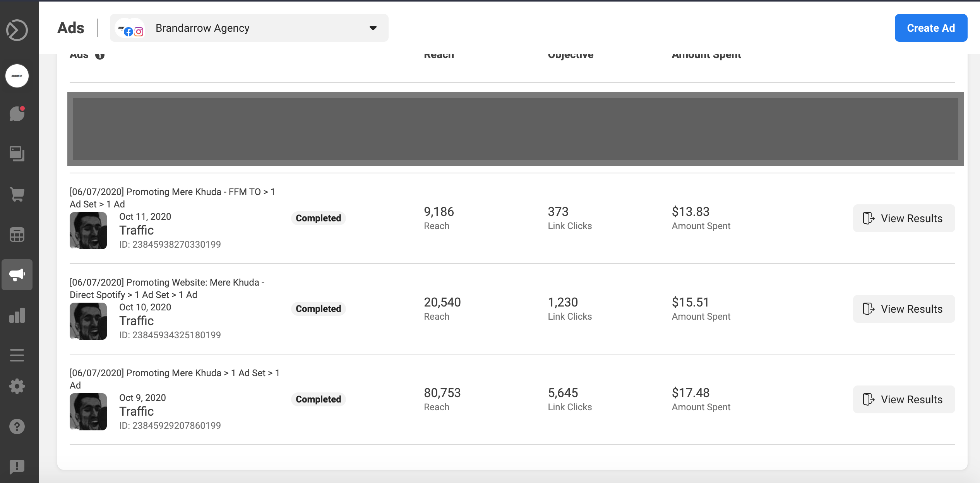View Results for the $15.51 ad
980x483 pixels.
(x=904, y=309)
